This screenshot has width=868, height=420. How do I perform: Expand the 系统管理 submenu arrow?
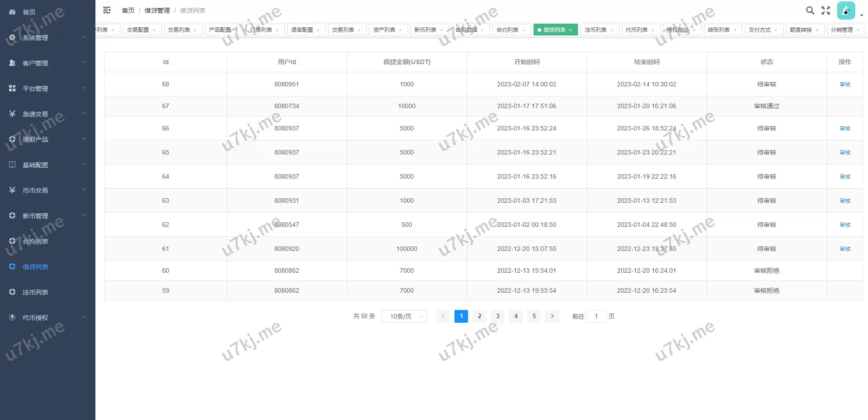pyautogui.click(x=84, y=37)
